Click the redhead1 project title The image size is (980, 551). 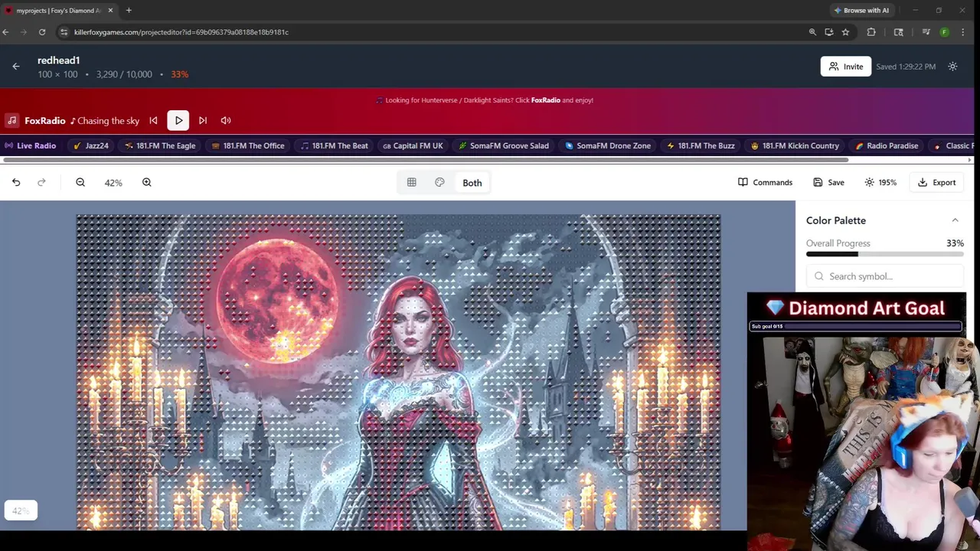pos(59,60)
